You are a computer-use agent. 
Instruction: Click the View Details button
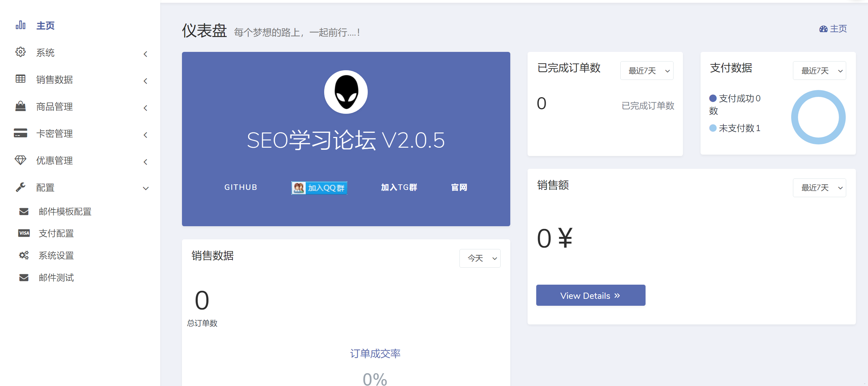590,295
